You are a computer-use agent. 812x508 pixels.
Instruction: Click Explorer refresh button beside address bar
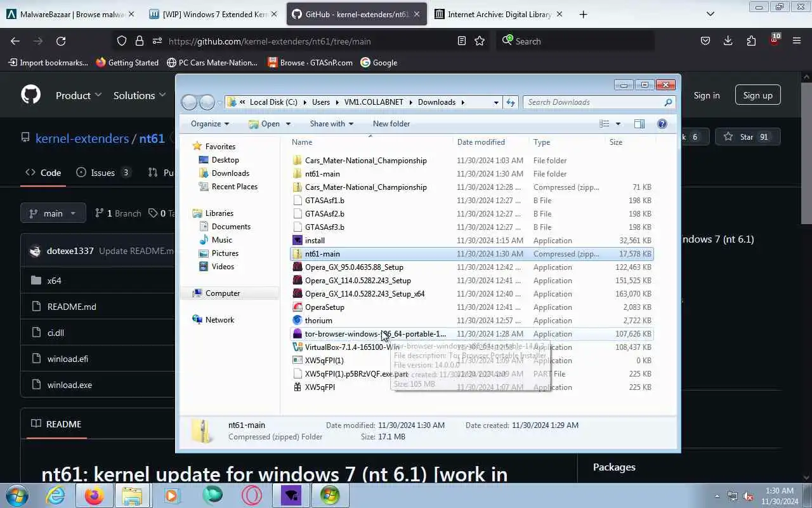(x=511, y=102)
